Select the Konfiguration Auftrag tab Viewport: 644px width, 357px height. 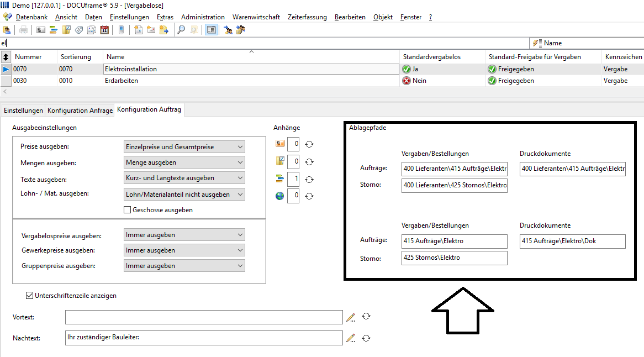(149, 109)
